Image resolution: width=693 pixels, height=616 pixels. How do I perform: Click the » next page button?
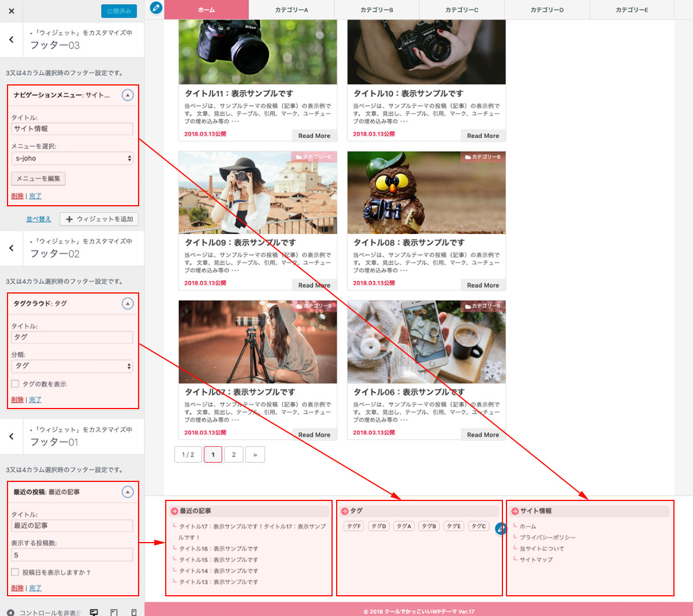pyautogui.click(x=255, y=455)
